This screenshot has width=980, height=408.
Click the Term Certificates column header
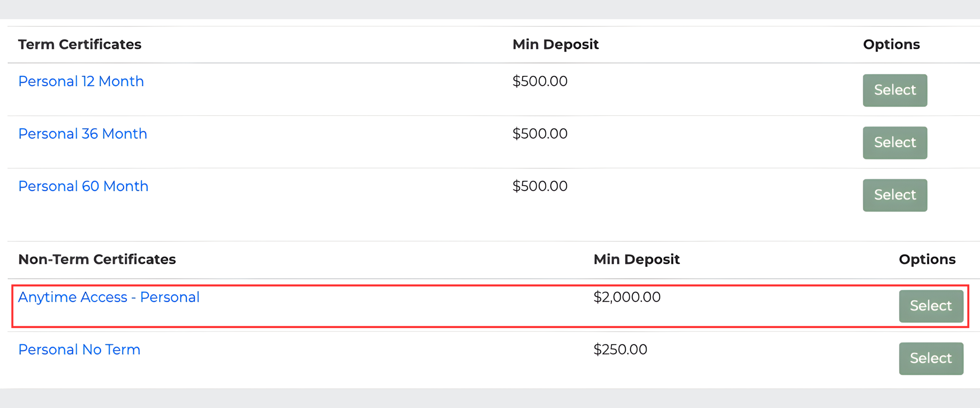80,44
